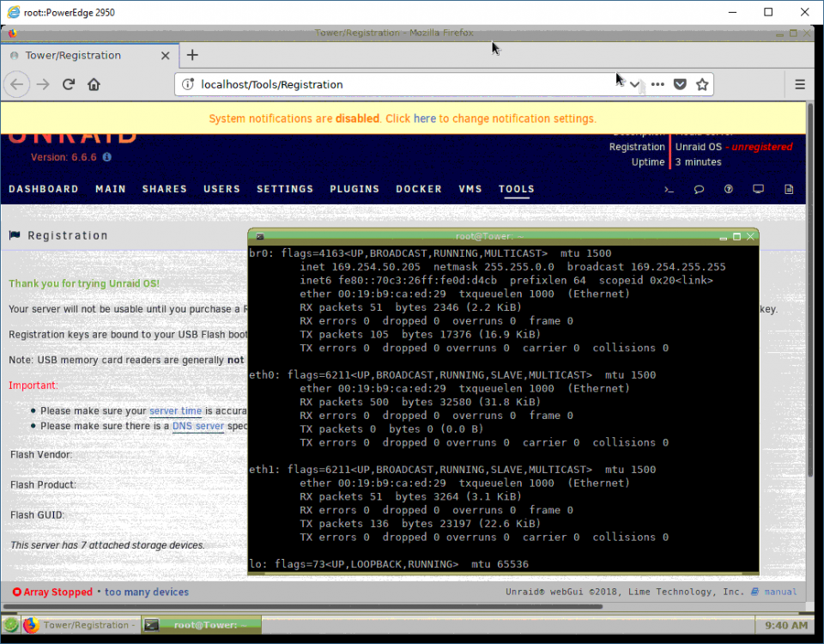The height and width of the screenshot is (644, 824).
Task: Open the Unraid feedback icon
Action: point(699,189)
